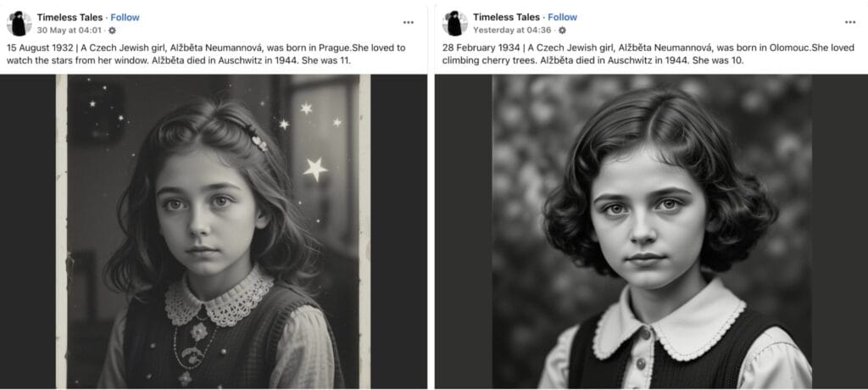Open the 'Yesterday at 04:36' timestamp
Image resolution: width=868 pixels, height=390 pixels.
(512, 31)
